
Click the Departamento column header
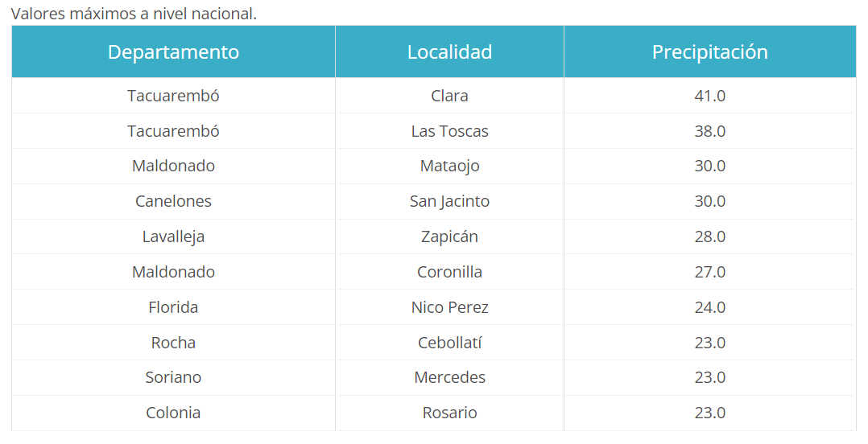(x=173, y=52)
